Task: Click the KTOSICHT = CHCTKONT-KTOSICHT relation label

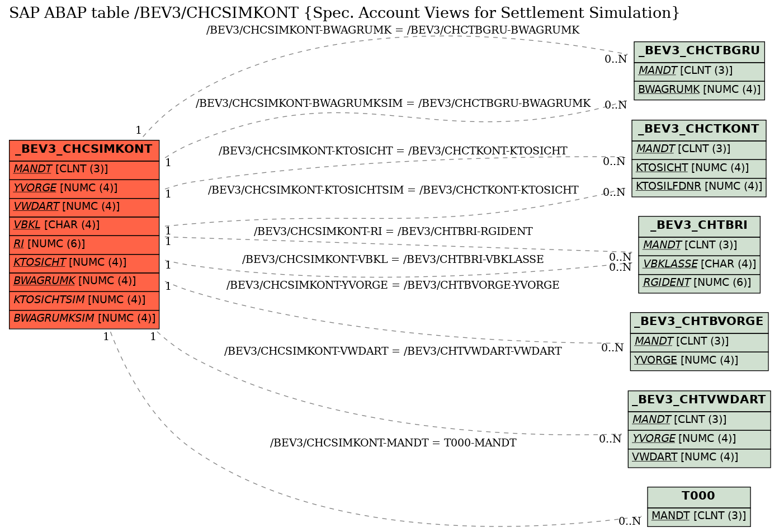Action: [393, 151]
